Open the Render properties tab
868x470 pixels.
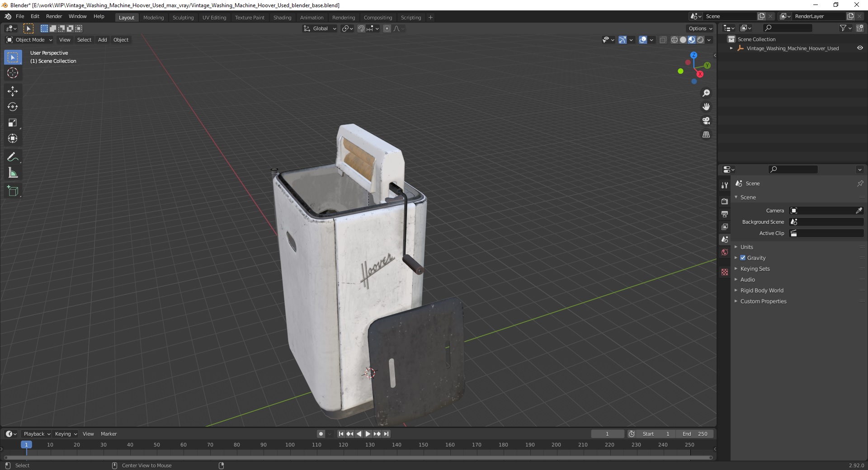[x=725, y=201]
